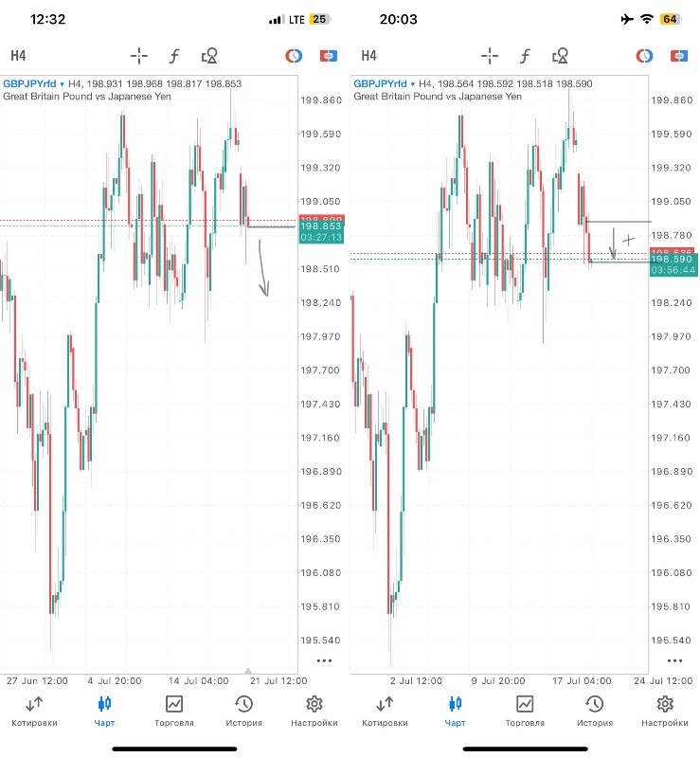Tap the red-blue rectangular icon on left chart
The width and height of the screenshot is (700, 758).
click(x=328, y=56)
